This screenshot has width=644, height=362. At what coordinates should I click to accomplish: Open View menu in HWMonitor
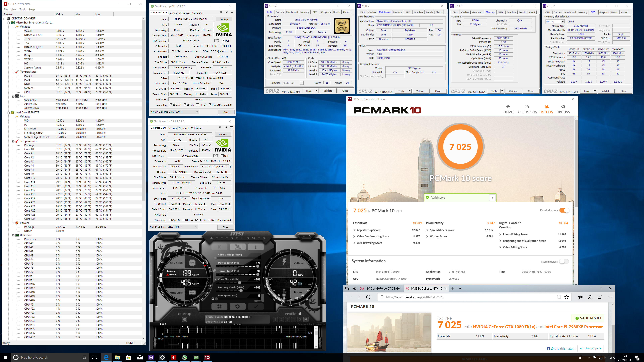pos(13,9)
